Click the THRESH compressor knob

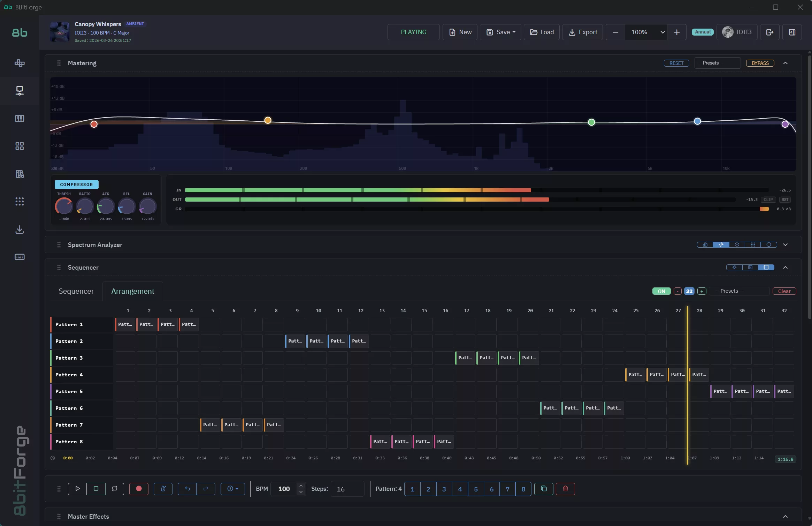pyautogui.click(x=64, y=206)
